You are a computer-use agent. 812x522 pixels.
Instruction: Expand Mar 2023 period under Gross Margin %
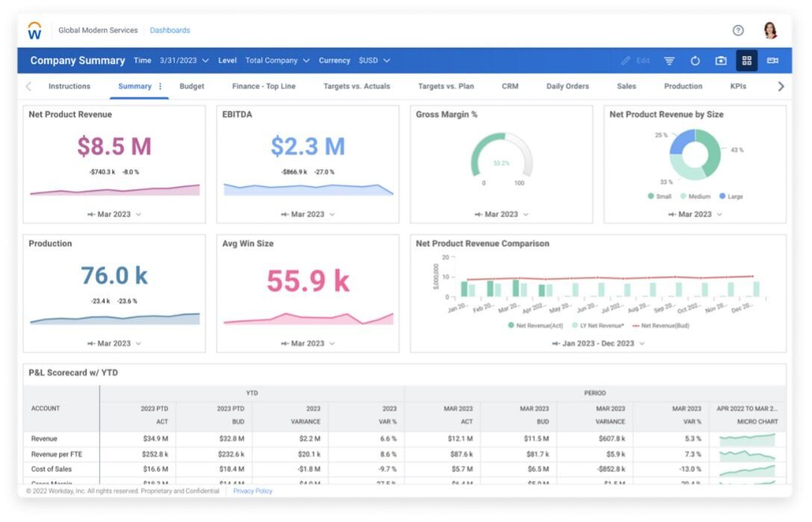tap(501, 214)
